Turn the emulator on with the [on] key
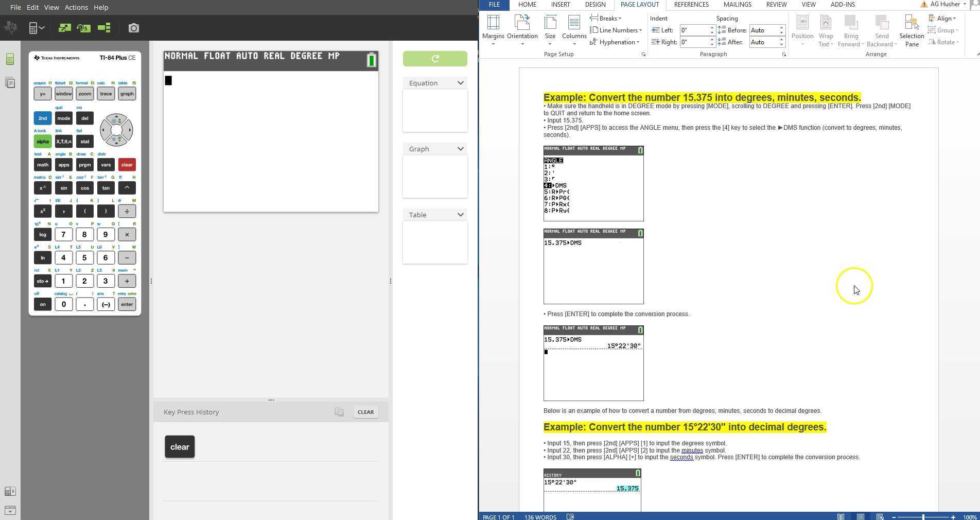Image resolution: width=980 pixels, height=520 pixels. [43, 304]
